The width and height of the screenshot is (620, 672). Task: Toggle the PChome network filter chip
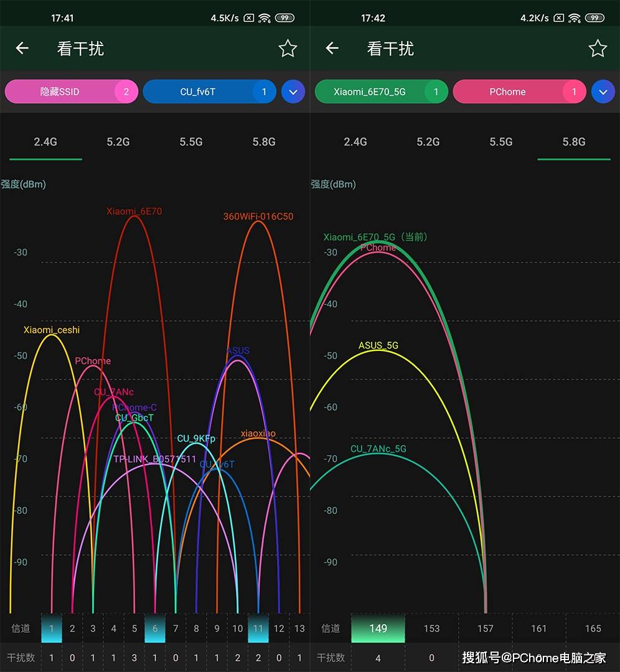[519, 91]
